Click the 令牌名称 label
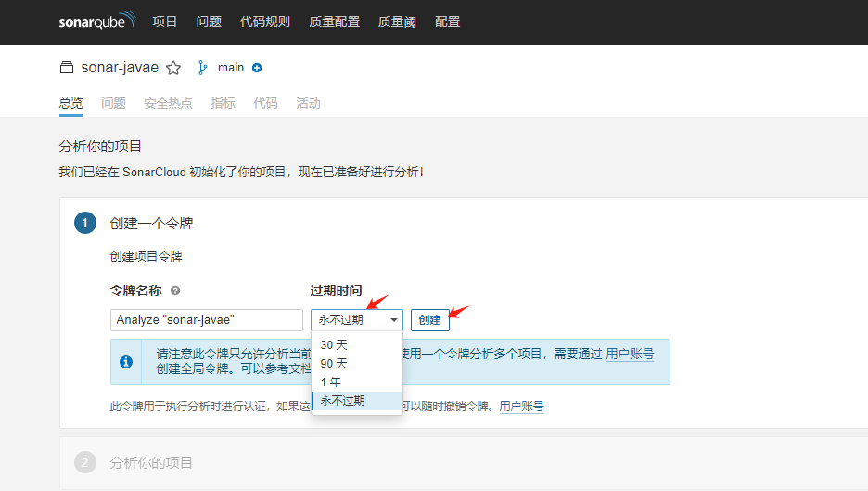The image size is (868, 491). coord(136,291)
